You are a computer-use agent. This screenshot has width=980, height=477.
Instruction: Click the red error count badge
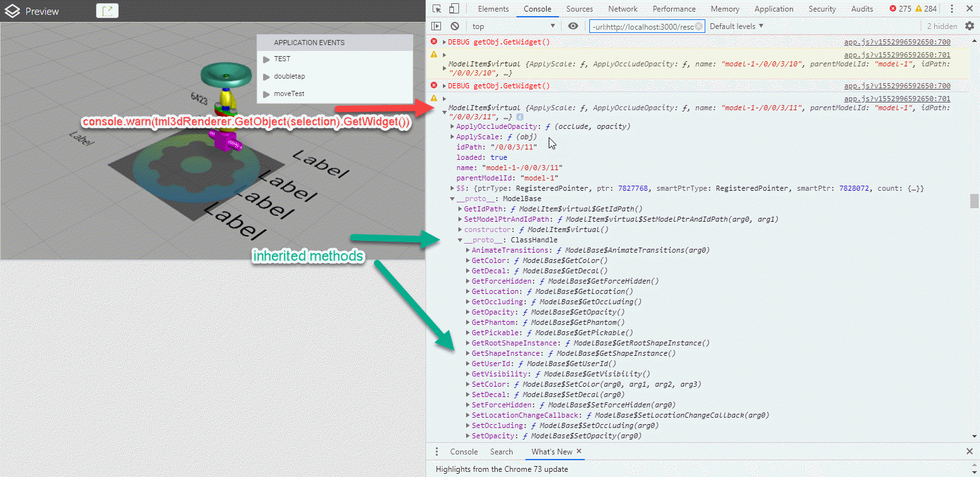click(x=900, y=9)
